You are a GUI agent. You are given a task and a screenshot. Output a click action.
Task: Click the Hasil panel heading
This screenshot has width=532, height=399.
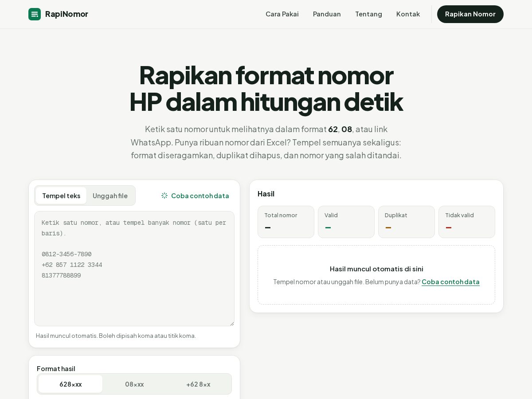point(266,194)
